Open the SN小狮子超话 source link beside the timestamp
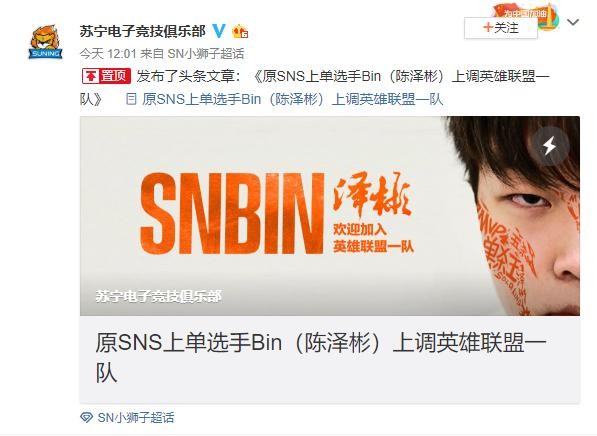This screenshot has height=436, width=597. (206, 54)
